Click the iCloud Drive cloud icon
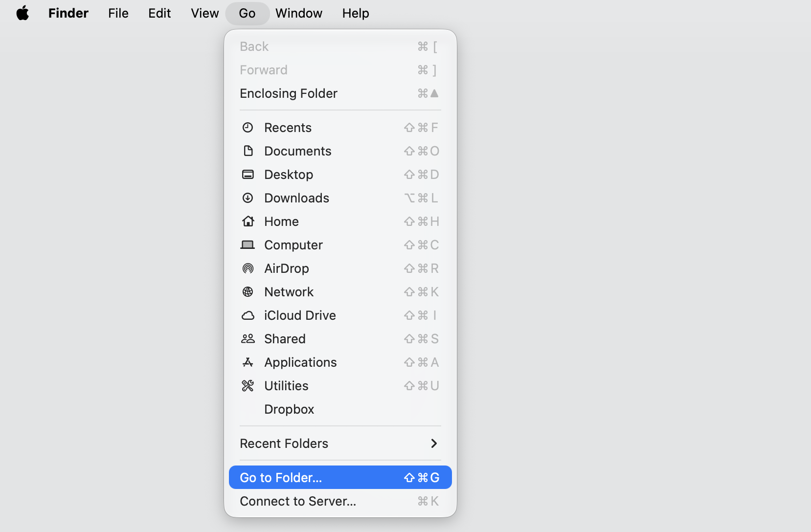The width and height of the screenshot is (811, 532). pos(248,315)
